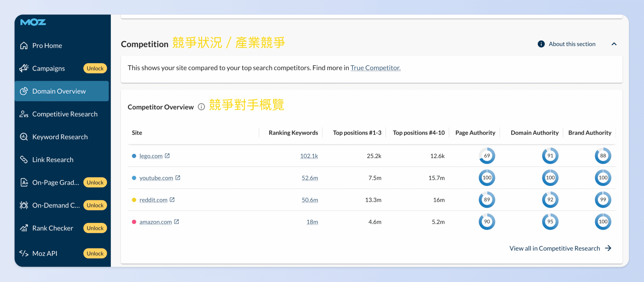Click the Keyword Research magnifier icon

24,137
